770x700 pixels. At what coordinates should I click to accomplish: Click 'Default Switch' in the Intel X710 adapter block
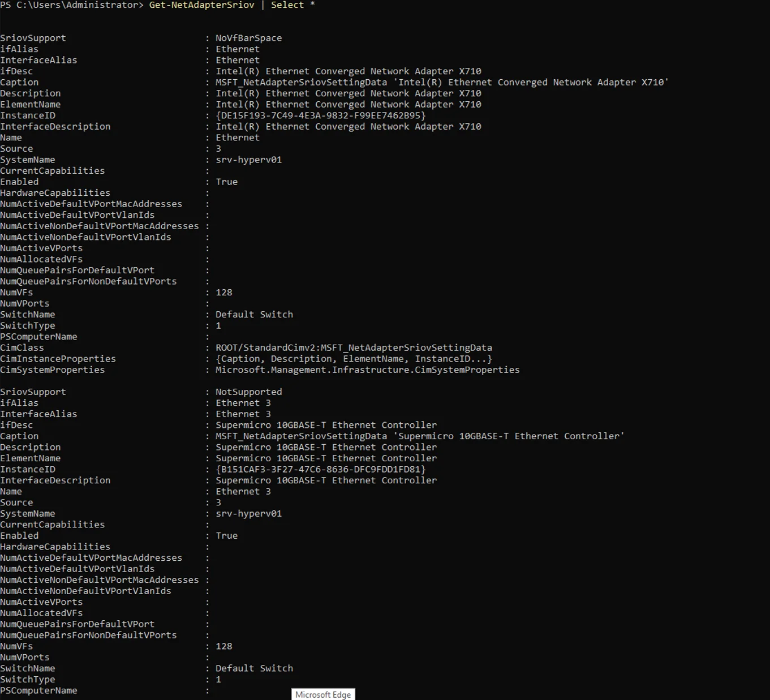pyautogui.click(x=254, y=314)
